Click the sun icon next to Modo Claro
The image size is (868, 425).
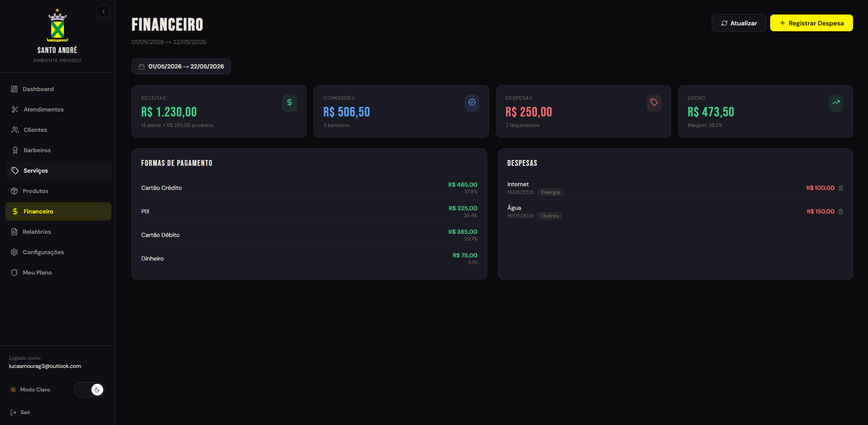point(13,390)
